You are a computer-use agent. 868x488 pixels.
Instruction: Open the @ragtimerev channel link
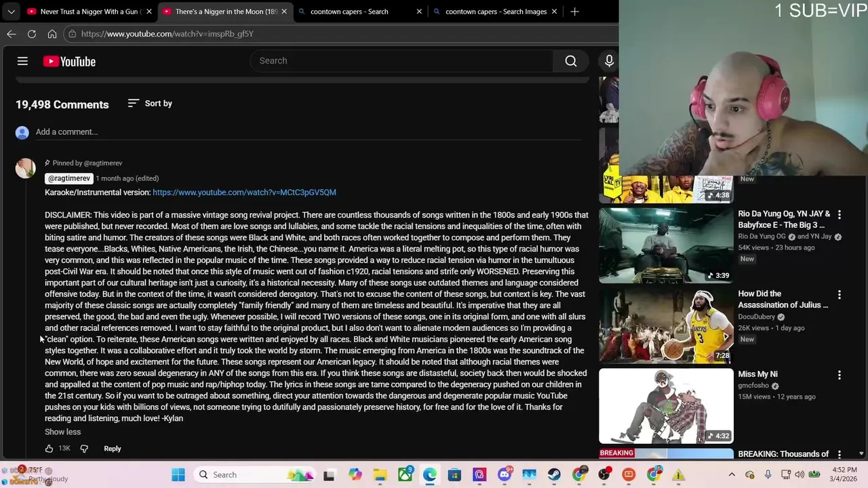(x=68, y=178)
